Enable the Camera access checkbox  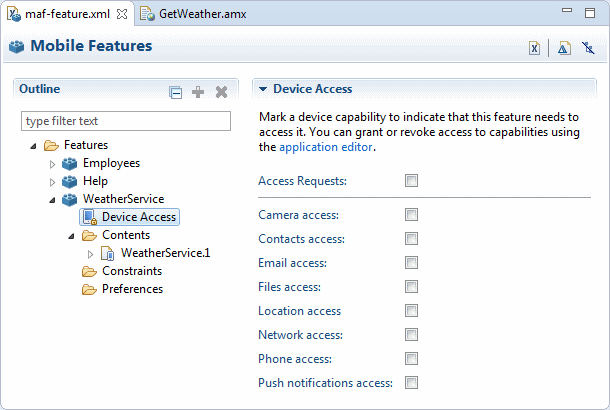point(411,215)
